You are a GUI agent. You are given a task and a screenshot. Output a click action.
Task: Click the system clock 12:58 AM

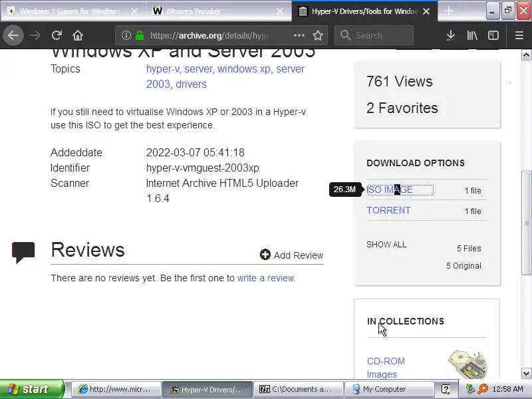[507, 389]
